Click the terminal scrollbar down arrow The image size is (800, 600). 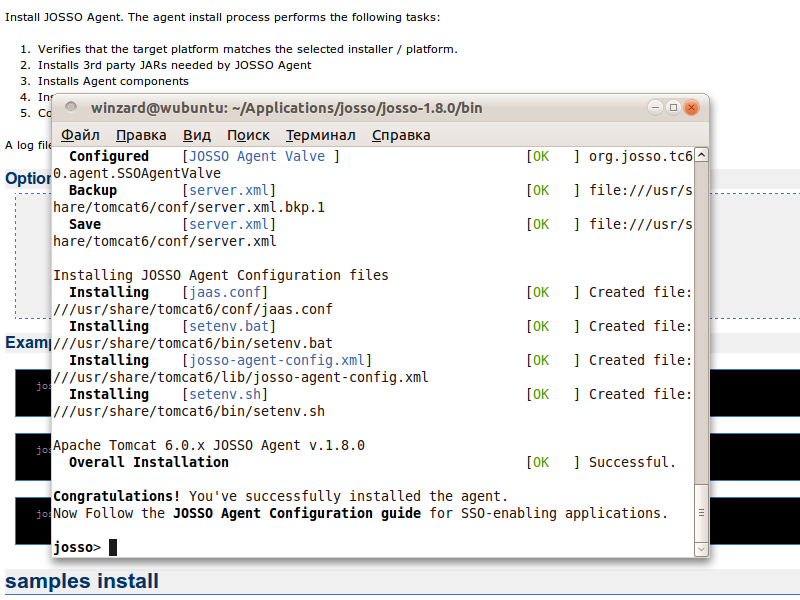(702, 549)
